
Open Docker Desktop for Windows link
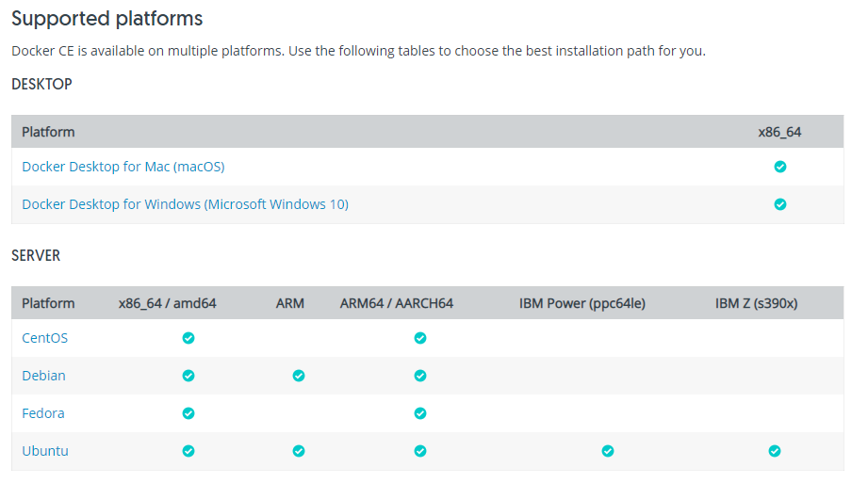[x=185, y=204]
